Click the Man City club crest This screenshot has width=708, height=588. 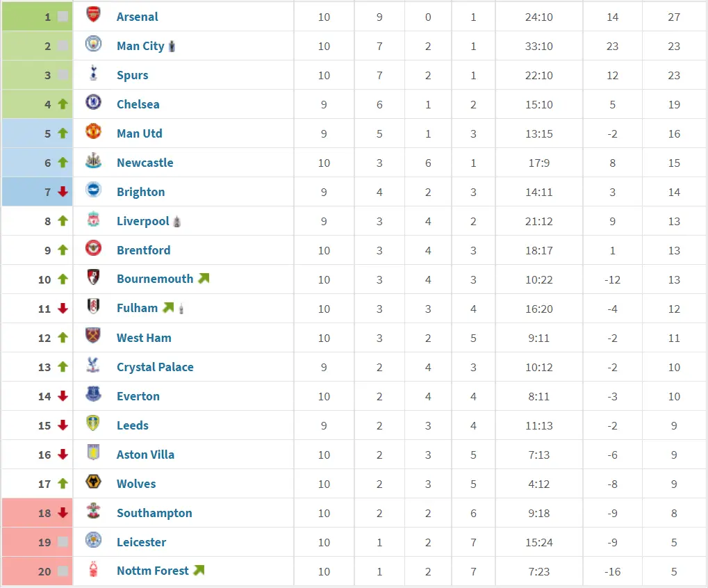(x=93, y=44)
